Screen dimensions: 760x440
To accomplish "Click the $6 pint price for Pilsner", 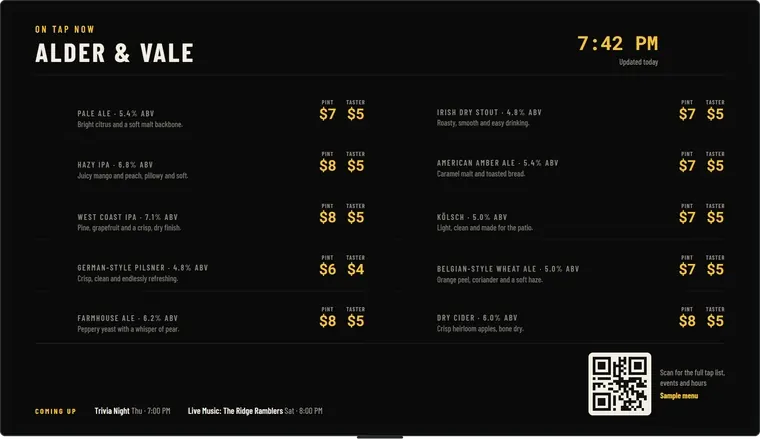I will point(328,269).
